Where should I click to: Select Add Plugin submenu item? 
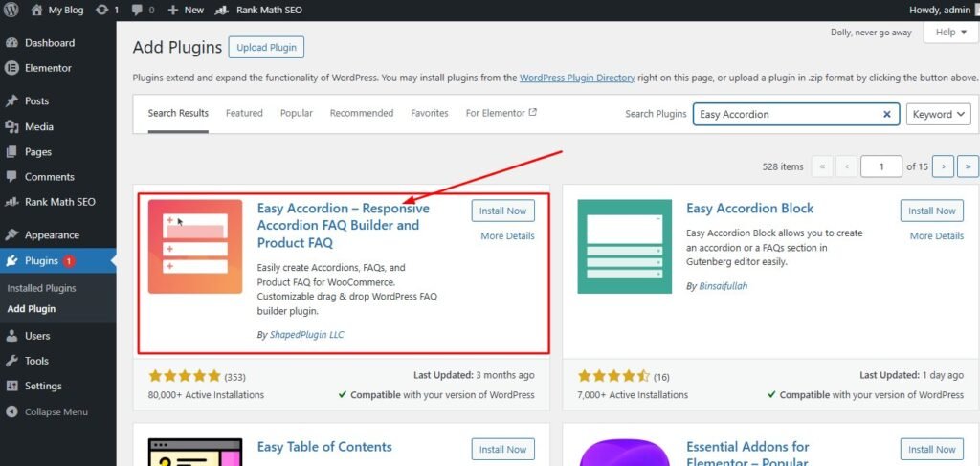[x=32, y=308]
